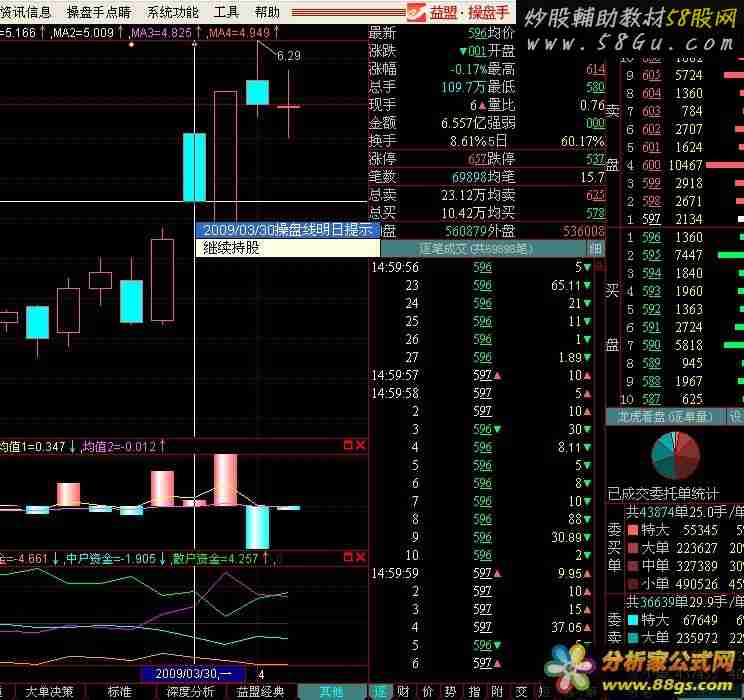Select the 指 tab in bottom bar
The width and height of the screenshot is (744, 700).
(474, 691)
